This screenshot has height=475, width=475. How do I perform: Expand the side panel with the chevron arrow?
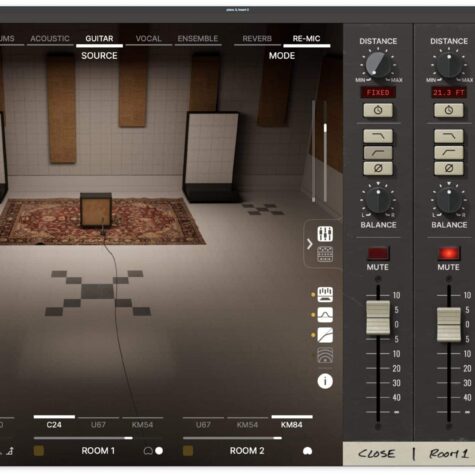[309, 244]
